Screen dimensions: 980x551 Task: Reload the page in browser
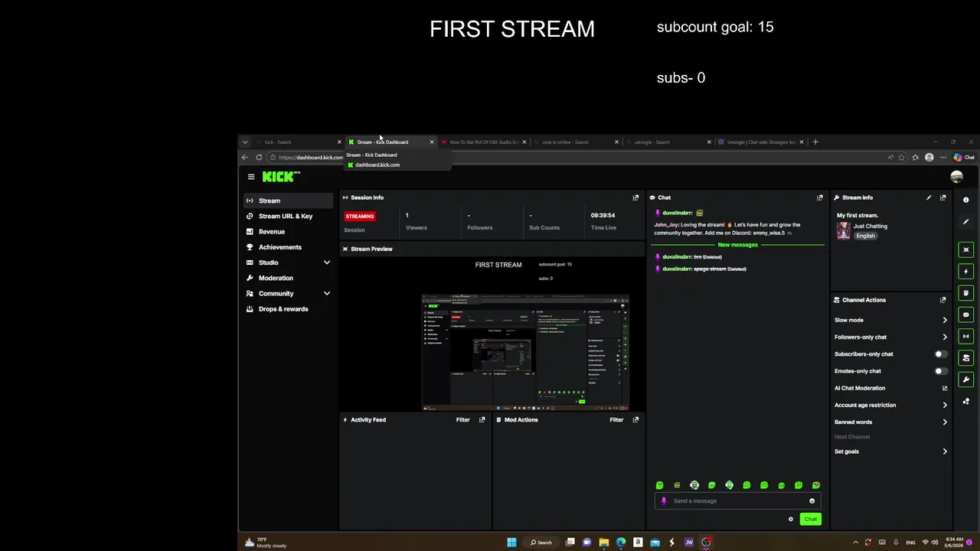click(x=259, y=158)
